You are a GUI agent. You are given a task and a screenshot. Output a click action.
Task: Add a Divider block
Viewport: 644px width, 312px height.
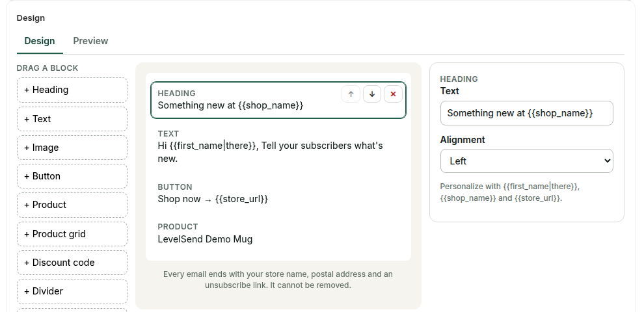click(72, 291)
